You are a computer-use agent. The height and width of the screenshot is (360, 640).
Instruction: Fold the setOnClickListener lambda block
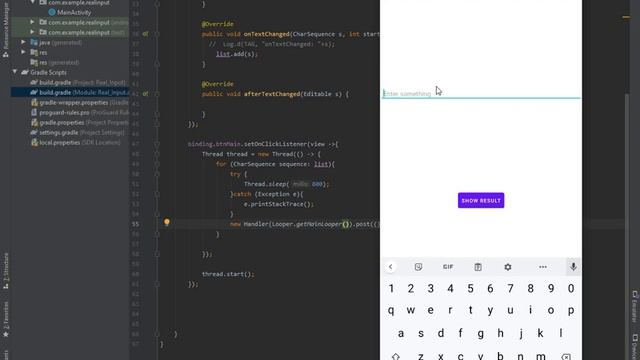point(157,144)
